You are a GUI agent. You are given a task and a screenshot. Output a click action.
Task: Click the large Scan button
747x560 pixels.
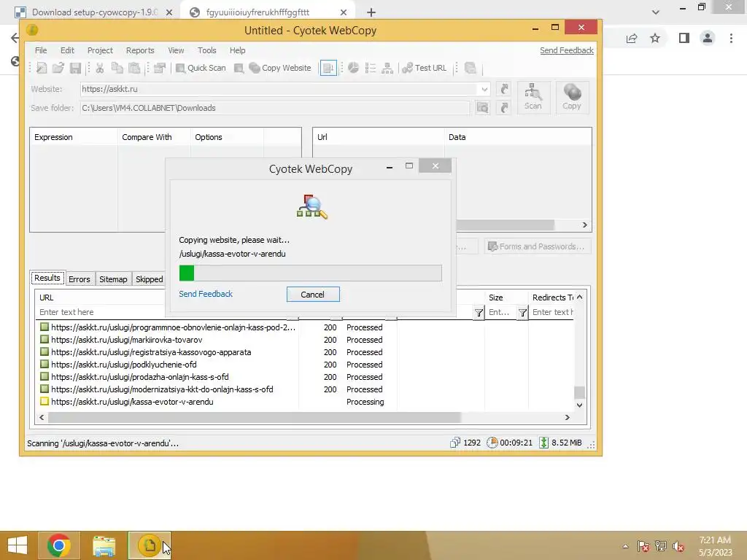(533, 97)
